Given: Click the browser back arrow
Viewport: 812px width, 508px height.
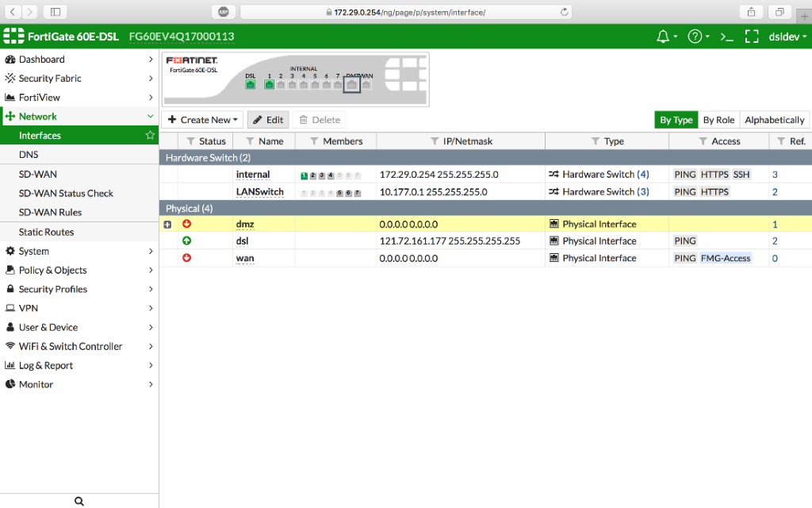Looking at the screenshot, I should (x=13, y=11).
